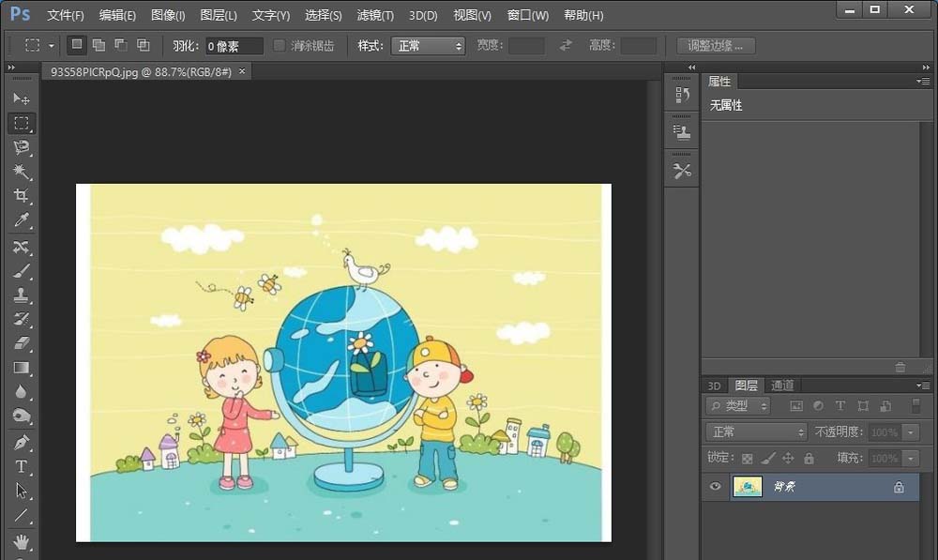The height and width of the screenshot is (560, 938).
Task: Select the Gradient tool
Action: 22,368
